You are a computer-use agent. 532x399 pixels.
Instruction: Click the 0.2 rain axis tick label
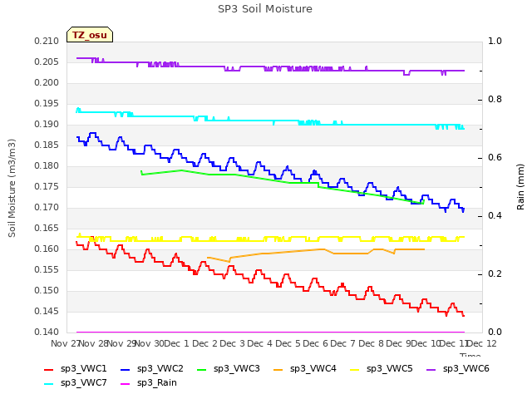[495, 273]
